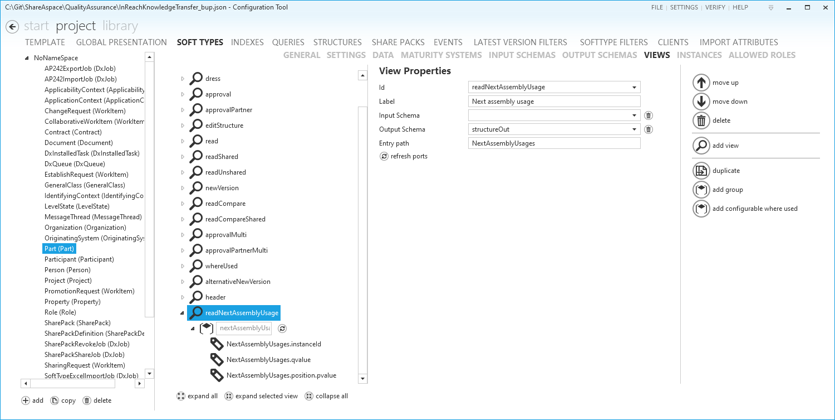Click group icon under readNextAssemblyUsage
The image size is (835, 420).
point(206,328)
